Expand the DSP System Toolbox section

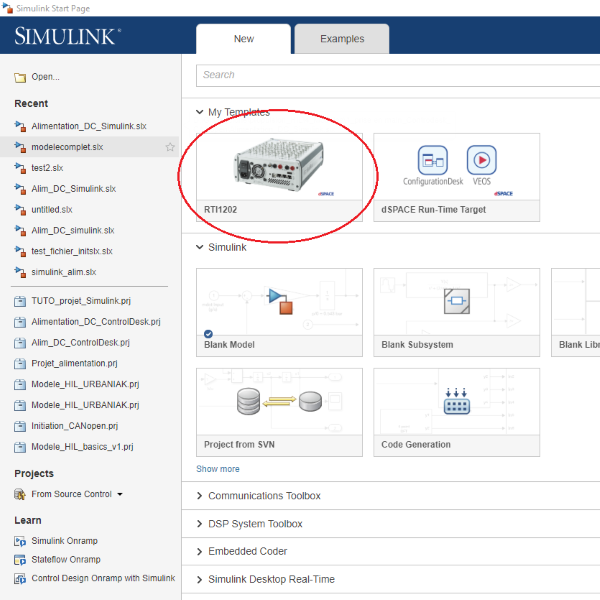(199, 524)
